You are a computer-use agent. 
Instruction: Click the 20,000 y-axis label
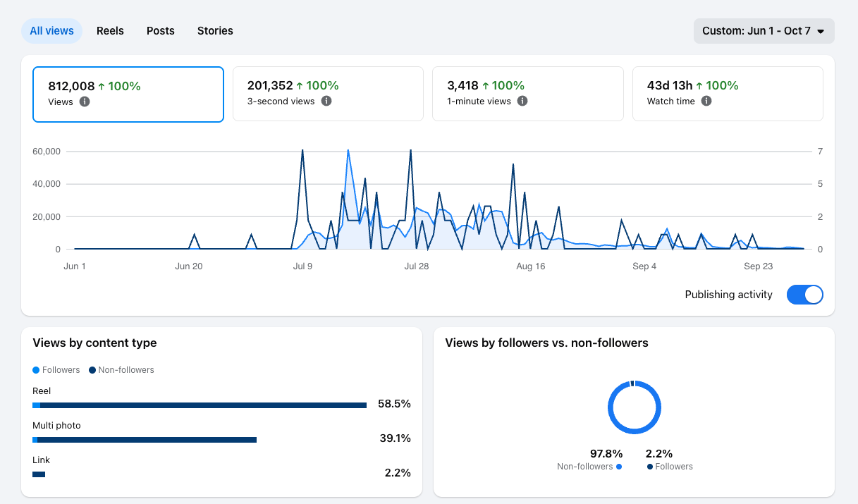click(x=47, y=216)
